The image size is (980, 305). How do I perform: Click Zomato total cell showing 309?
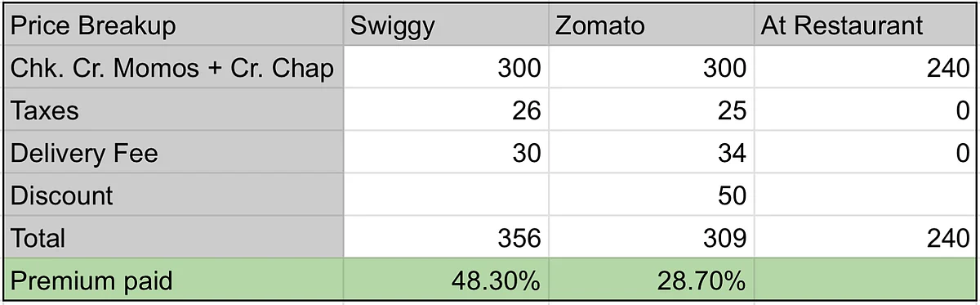pyautogui.click(x=651, y=238)
